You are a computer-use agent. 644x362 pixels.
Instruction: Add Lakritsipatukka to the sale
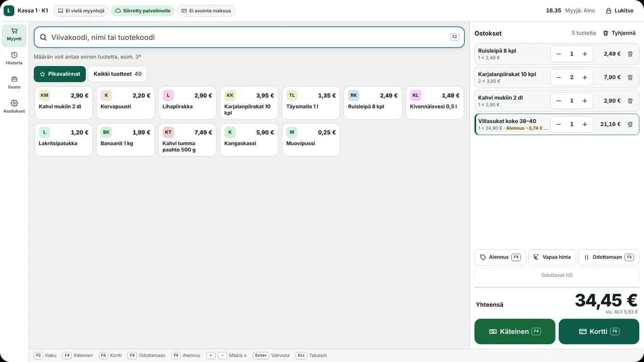pyautogui.click(x=63, y=140)
